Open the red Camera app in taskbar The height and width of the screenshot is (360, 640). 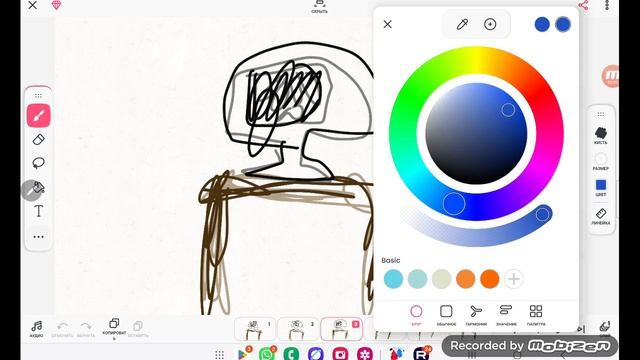pos(340,354)
